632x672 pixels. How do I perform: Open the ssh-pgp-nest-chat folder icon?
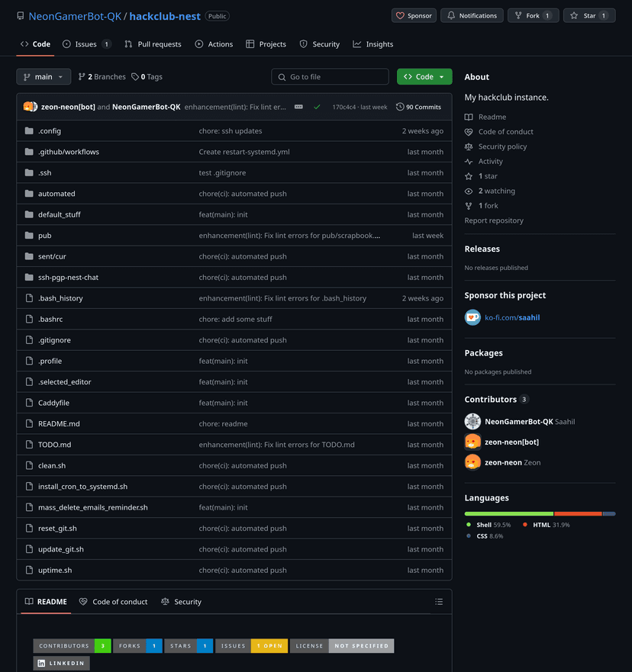(x=29, y=278)
